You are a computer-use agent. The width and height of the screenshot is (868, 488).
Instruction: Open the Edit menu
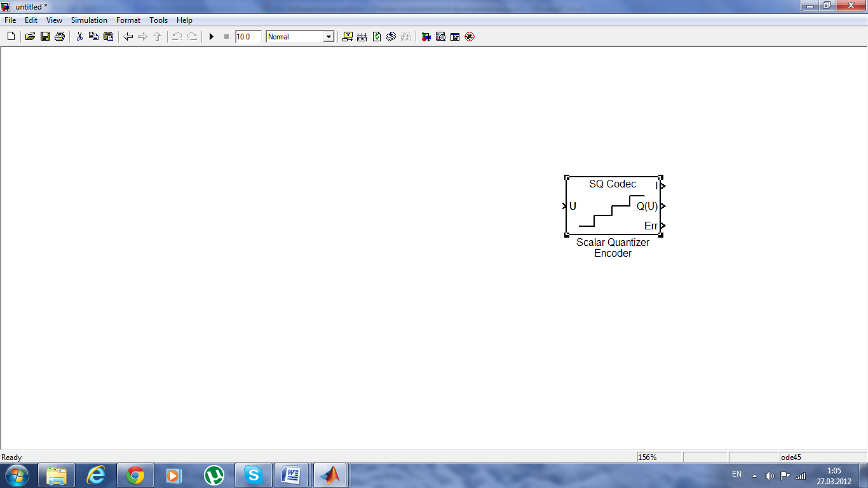[31, 20]
